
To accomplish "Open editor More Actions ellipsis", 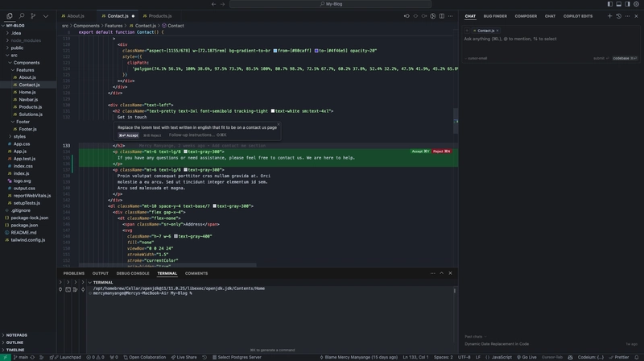I will (451, 16).
